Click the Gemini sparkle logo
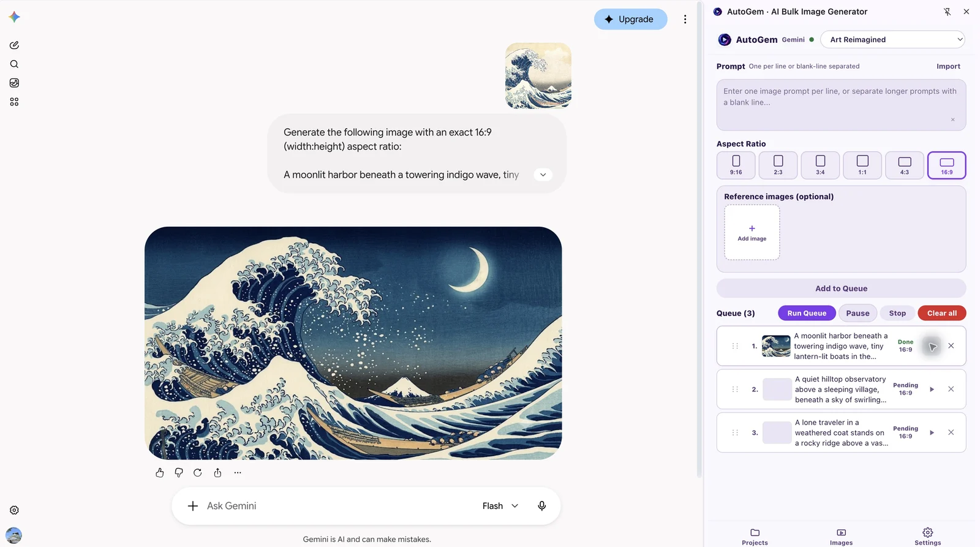 point(15,17)
